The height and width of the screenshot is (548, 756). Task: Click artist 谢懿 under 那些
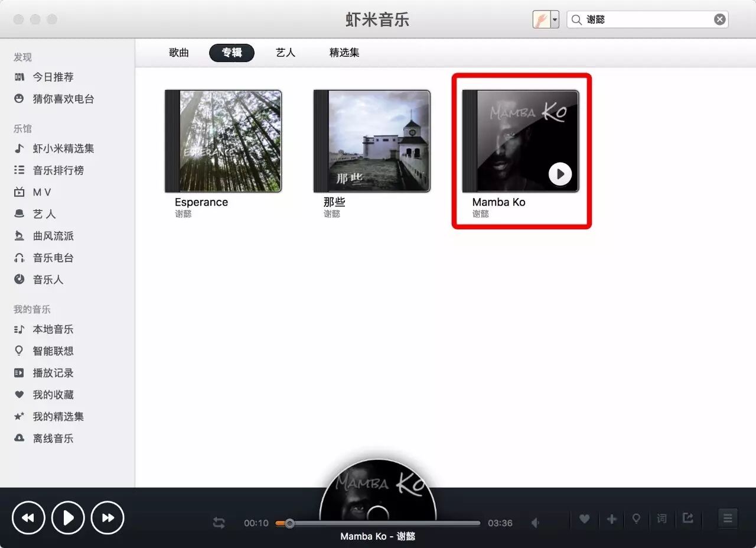(x=332, y=214)
